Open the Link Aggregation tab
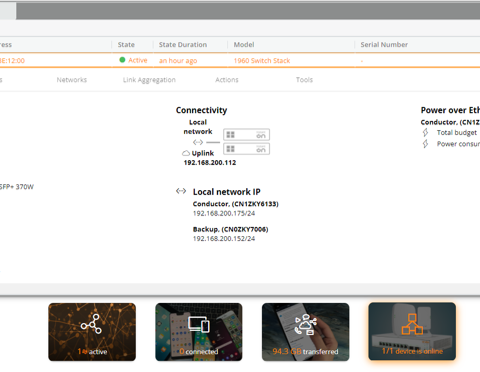 pyautogui.click(x=149, y=80)
